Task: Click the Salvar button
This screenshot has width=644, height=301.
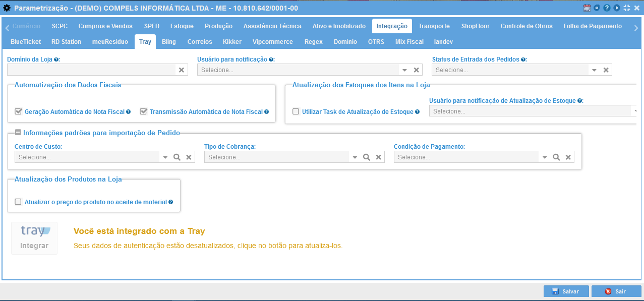Action: (x=566, y=291)
